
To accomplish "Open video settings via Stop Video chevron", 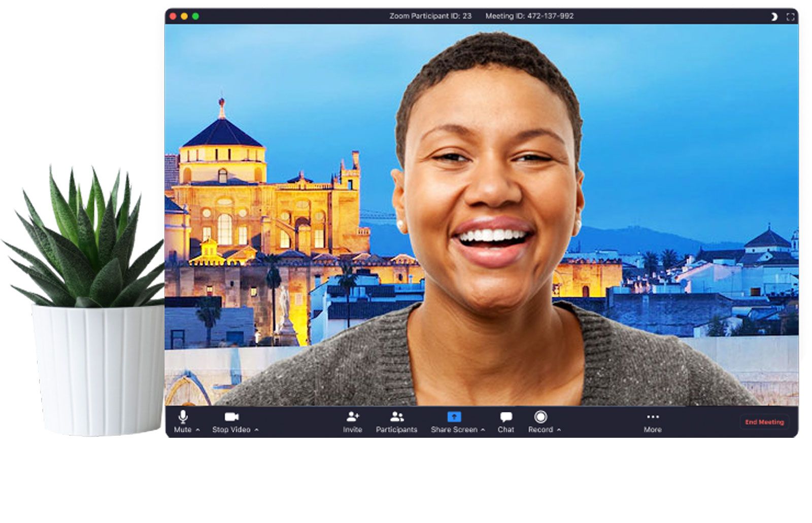I will click(x=256, y=430).
